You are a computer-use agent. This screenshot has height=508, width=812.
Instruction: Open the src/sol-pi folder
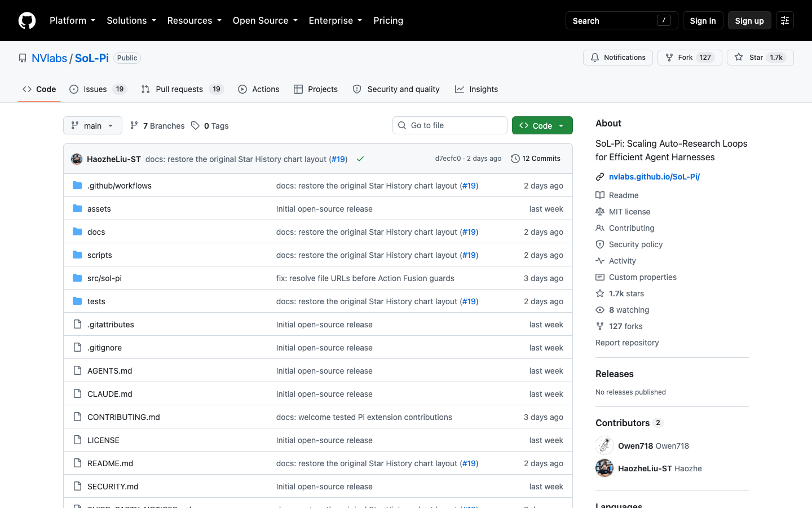tap(104, 278)
